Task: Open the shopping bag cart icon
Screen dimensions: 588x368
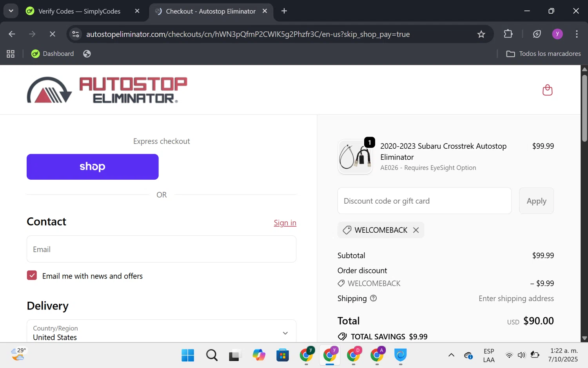Action: coord(547,90)
